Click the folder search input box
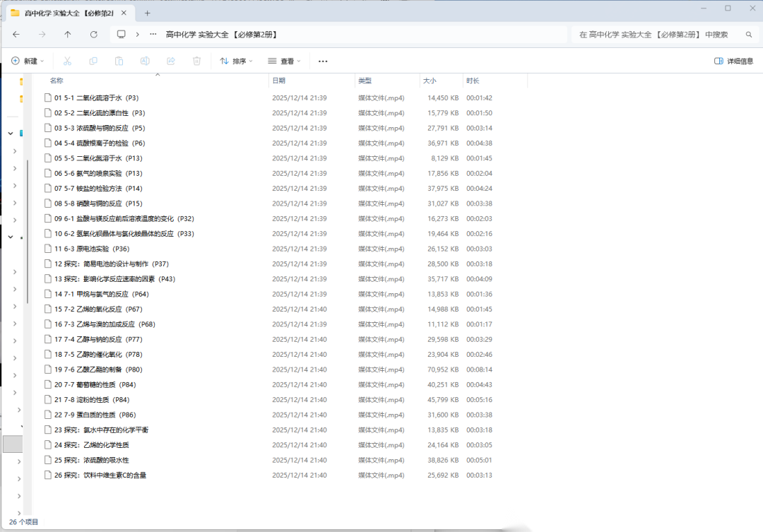 click(657, 35)
